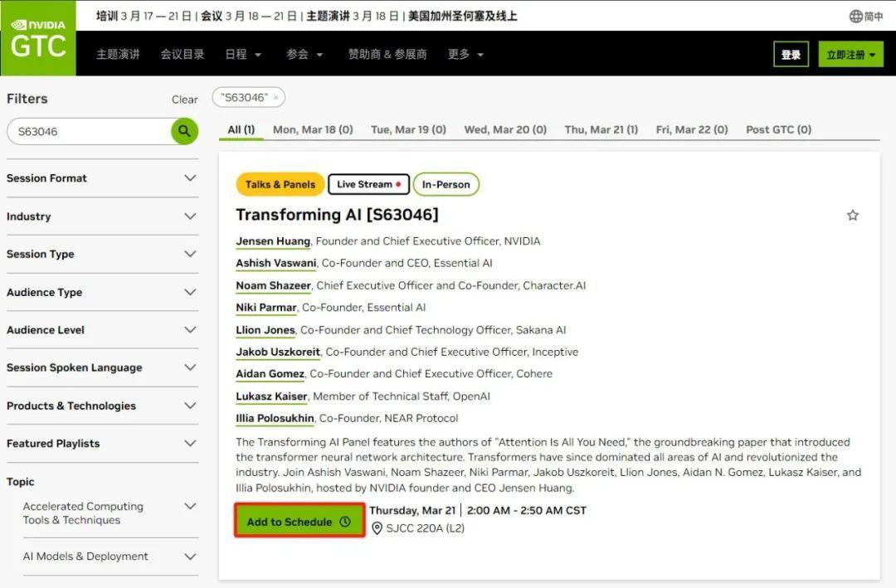The image size is (896, 588).
Task: Expand AI Models & Deployment topic
Action: click(x=110, y=556)
